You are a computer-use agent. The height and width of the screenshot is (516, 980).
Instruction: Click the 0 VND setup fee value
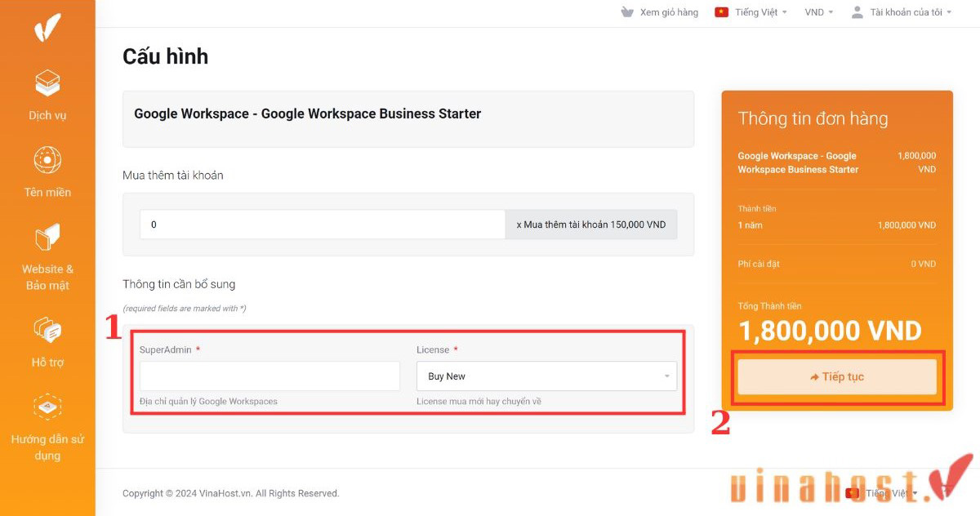point(924,265)
